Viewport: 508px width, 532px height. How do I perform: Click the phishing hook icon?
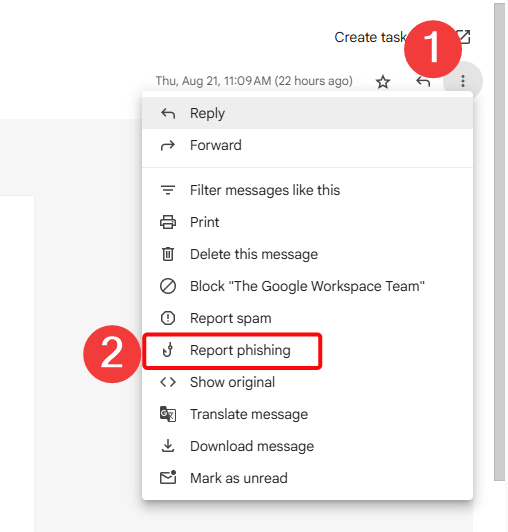168,350
